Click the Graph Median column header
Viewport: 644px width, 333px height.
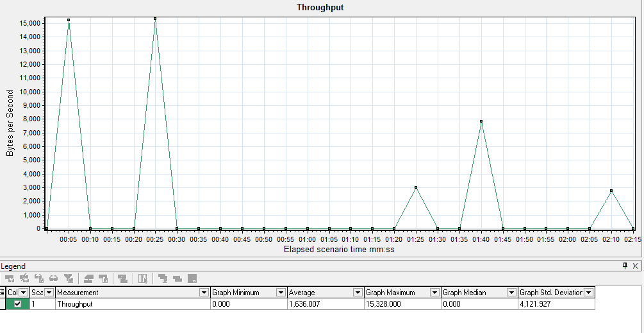coord(473,293)
